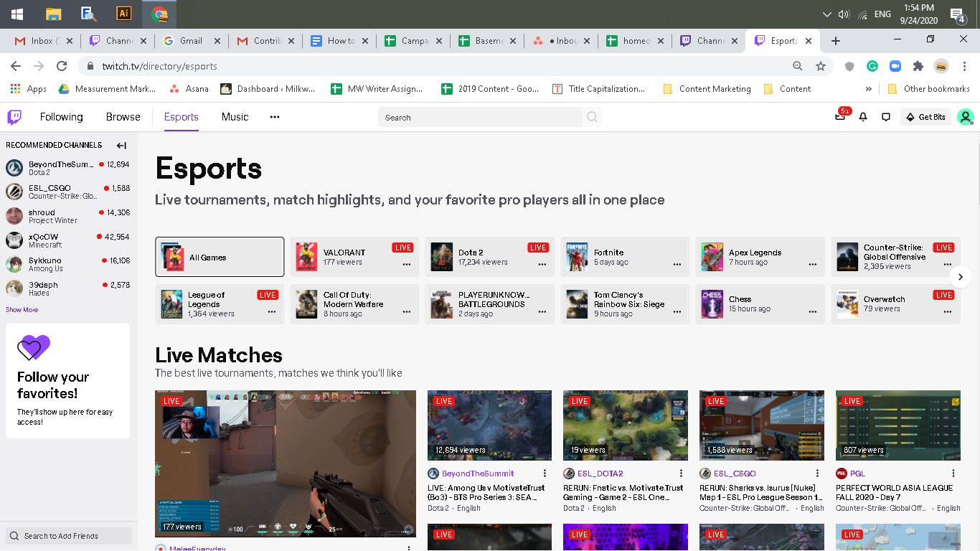The height and width of the screenshot is (551, 980).
Task: Open PLAYERUNKNOWN BATTLEGROUNDS category card
Action: pos(490,304)
